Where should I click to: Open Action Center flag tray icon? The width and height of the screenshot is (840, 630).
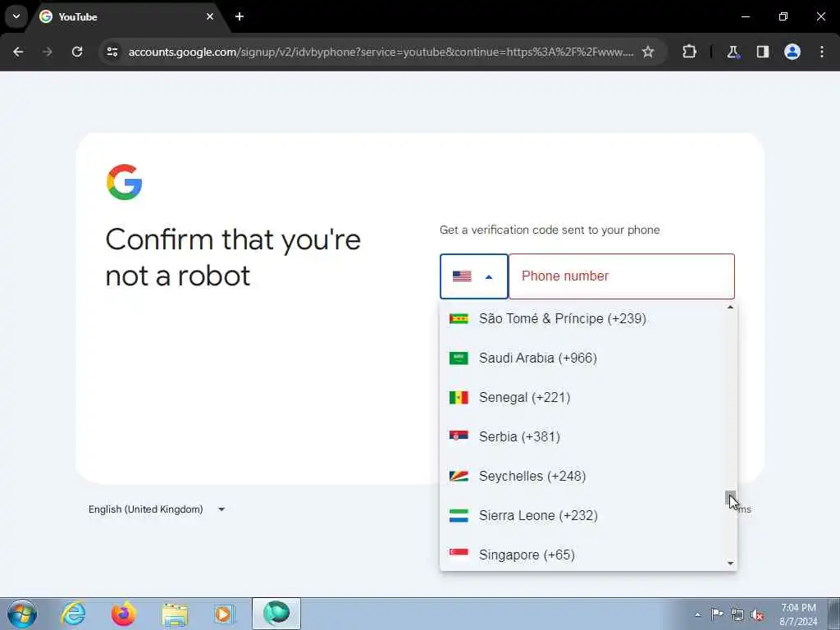(717, 614)
